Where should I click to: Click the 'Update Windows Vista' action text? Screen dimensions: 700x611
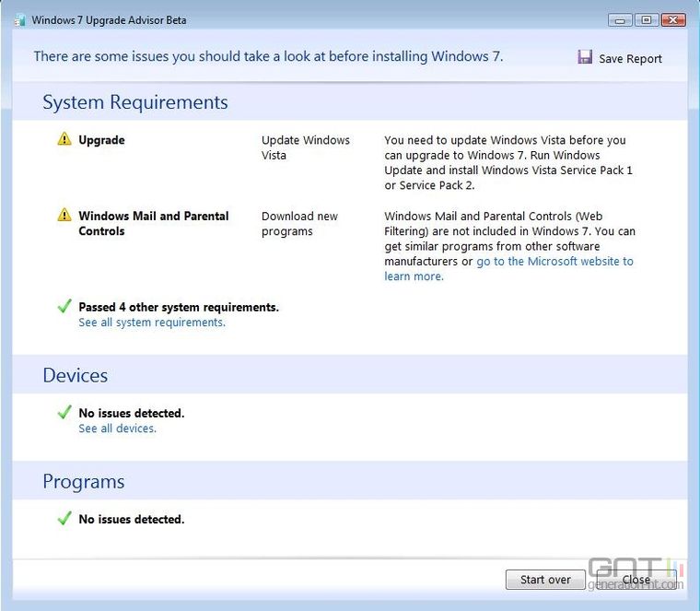(306, 147)
